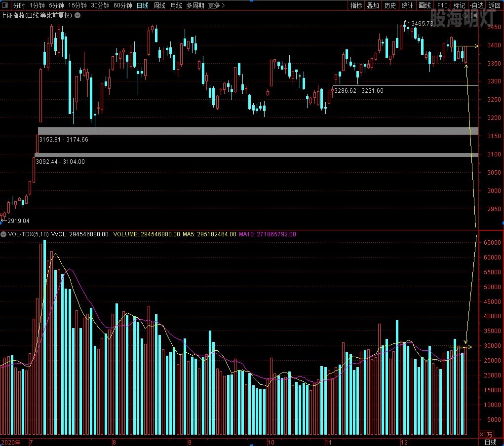
Task: Click 返回 to go back
Action: (494, 5)
